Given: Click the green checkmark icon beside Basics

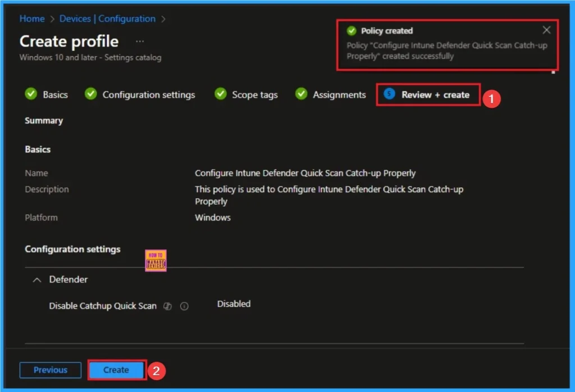Looking at the screenshot, I should click(x=31, y=94).
